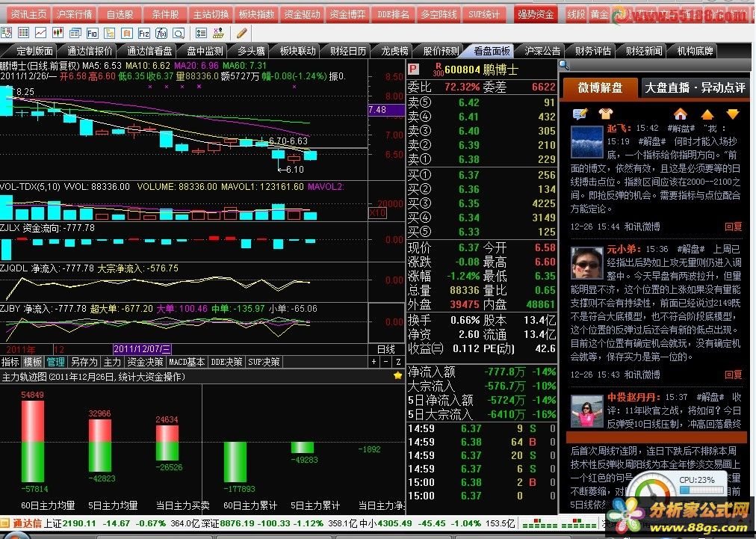Click the red P icon beside stock code
This screenshot has width=756, height=539.
(x=414, y=70)
